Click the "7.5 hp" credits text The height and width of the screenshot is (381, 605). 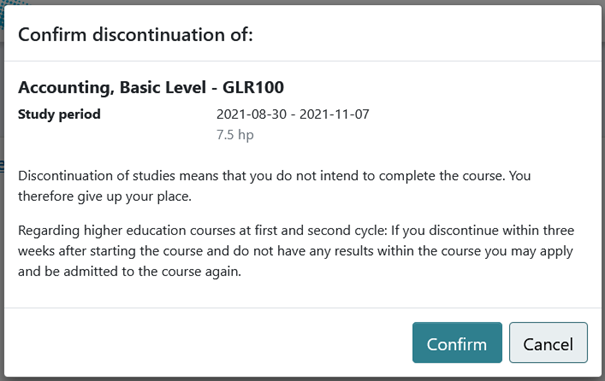point(235,135)
